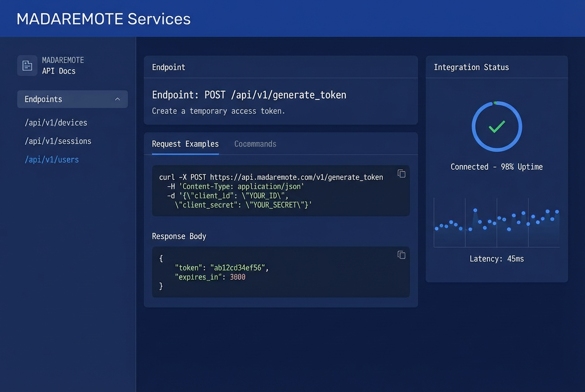
Task: Click the copy icon for the curl request
Action: tap(401, 173)
